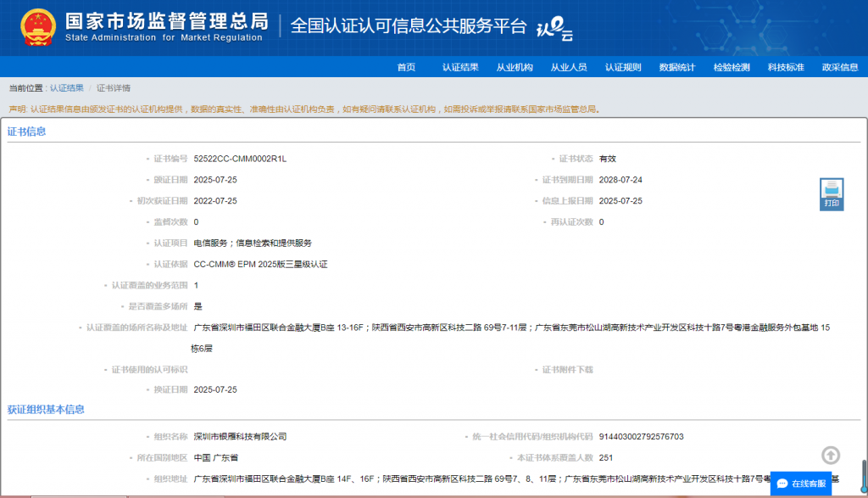
Task: Open the 在线客服 chat widget
Action: (801, 483)
